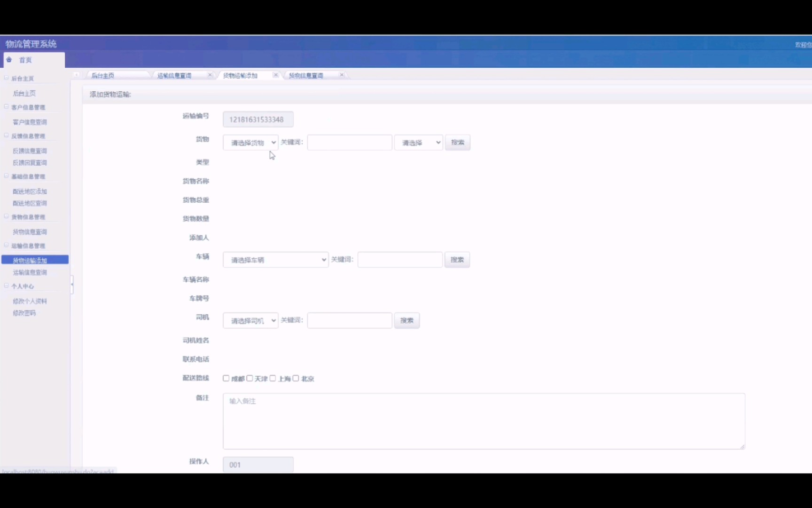Collapse the 运输信息管理 menu group
This screenshot has width=812, height=508.
[x=6, y=245]
